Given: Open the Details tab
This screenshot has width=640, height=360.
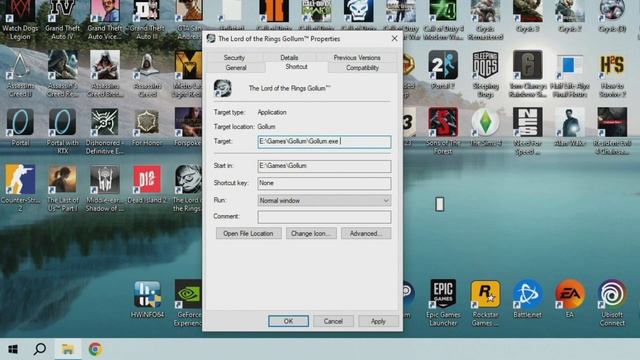Looking at the screenshot, I should click(x=289, y=58).
